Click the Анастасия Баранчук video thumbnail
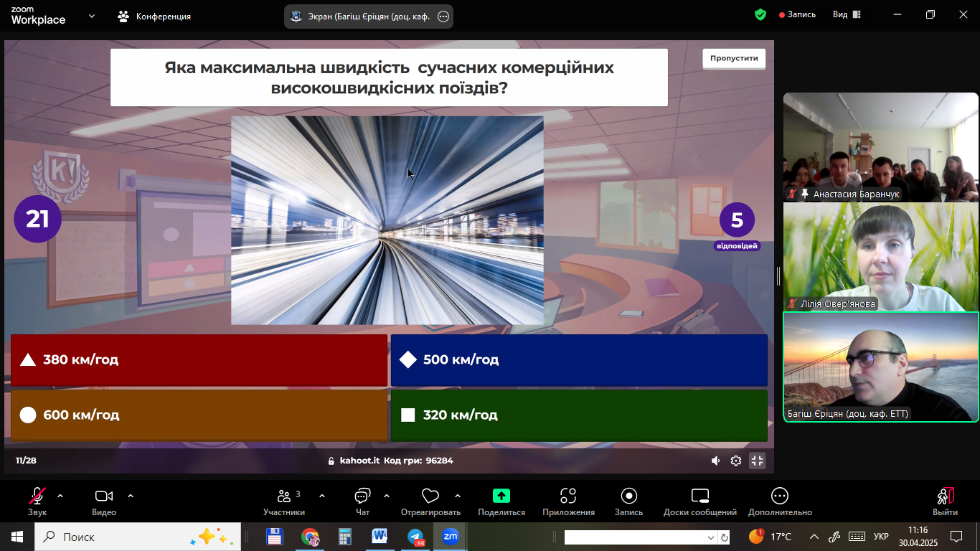 coord(881,147)
